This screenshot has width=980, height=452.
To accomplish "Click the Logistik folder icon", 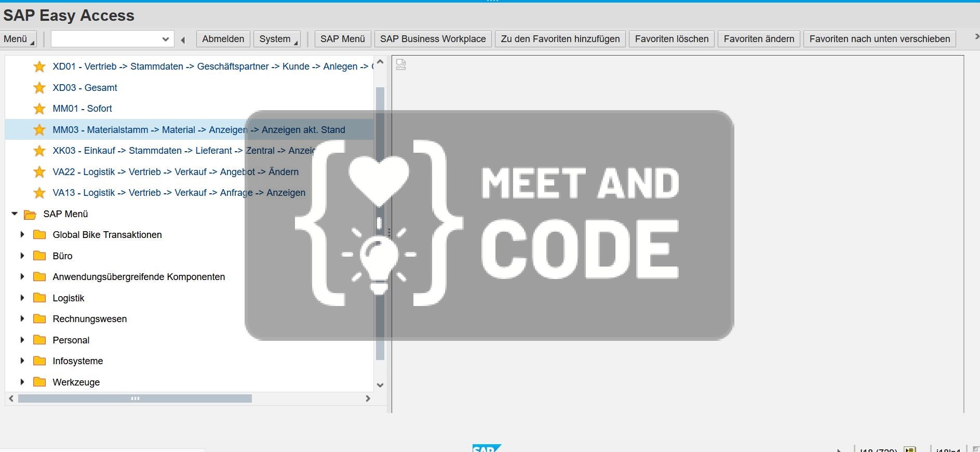I will (39, 298).
